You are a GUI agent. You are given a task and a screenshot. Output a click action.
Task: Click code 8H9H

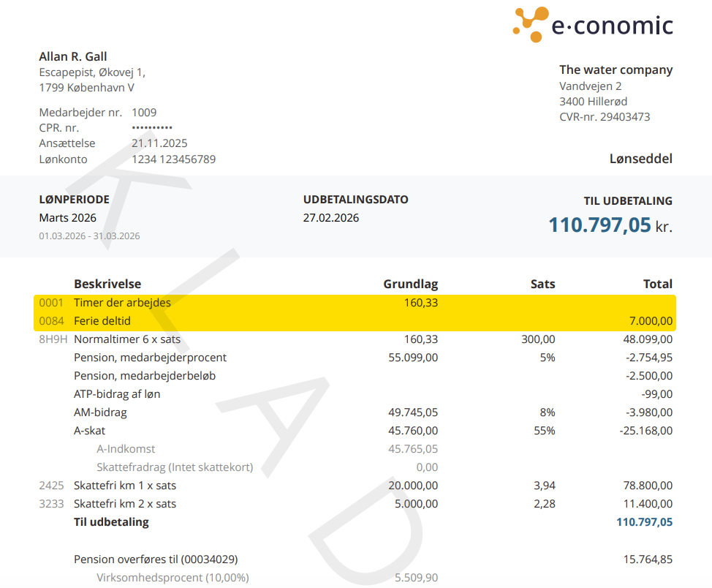click(53, 339)
